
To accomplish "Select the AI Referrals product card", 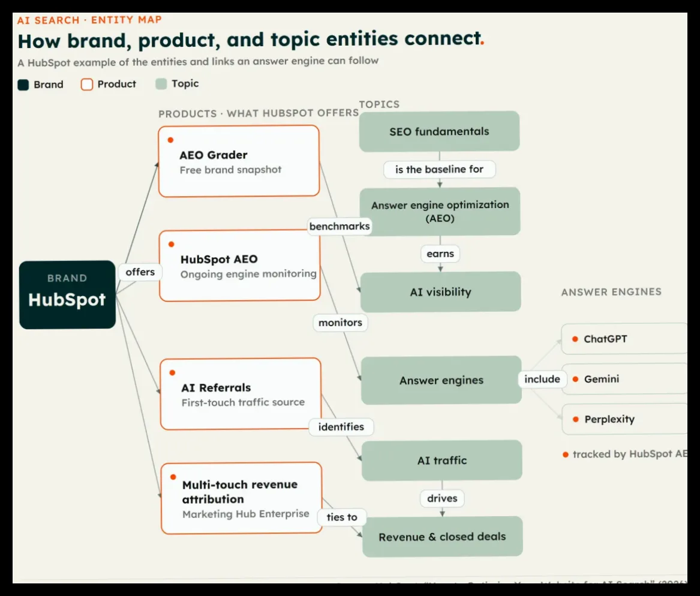I will click(x=241, y=394).
